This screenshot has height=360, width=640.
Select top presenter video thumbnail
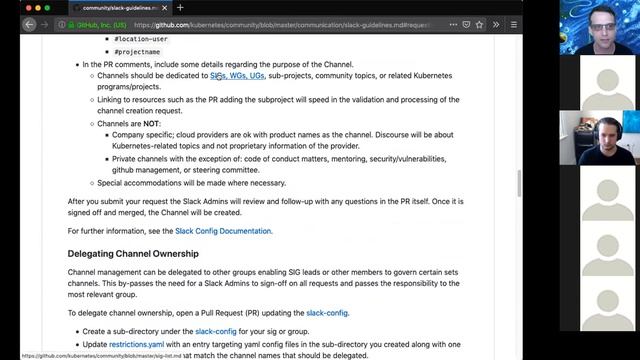point(600,27)
